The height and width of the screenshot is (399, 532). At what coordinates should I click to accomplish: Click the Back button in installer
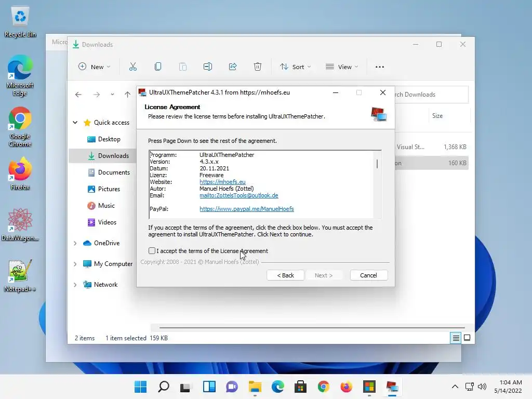(285, 275)
